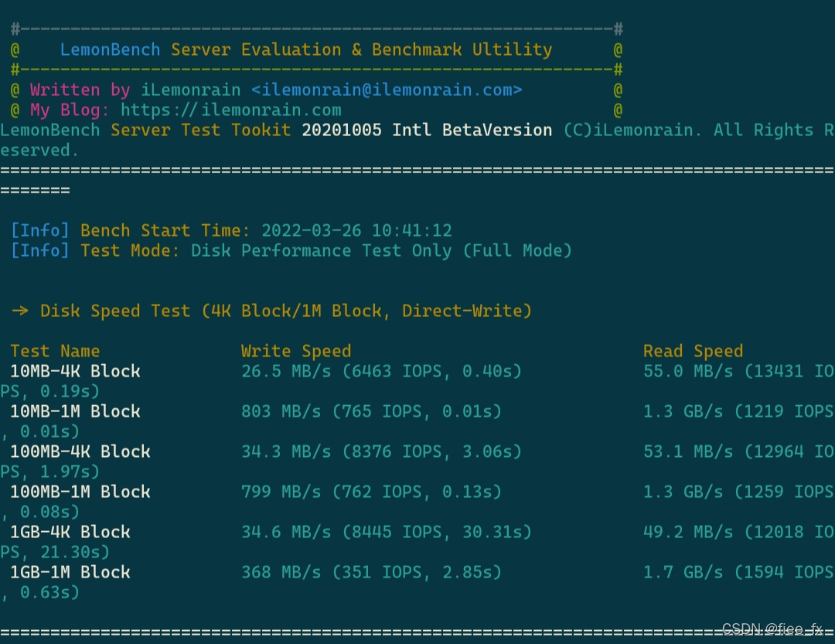The height and width of the screenshot is (644, 835).
Task: Click write speed 803 MB/s (765 IOPS, 0.01s)
Action: (371, 411)
